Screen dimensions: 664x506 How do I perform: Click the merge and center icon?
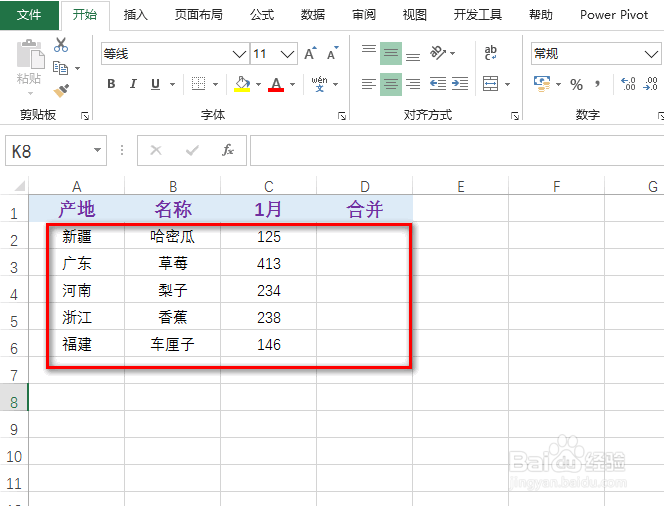coord(490,84)
